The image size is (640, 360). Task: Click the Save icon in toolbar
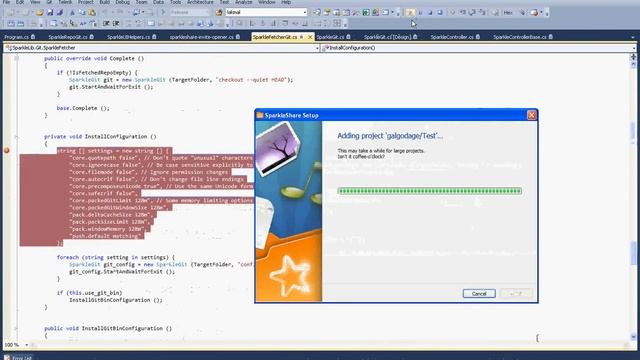coord(50,13)
